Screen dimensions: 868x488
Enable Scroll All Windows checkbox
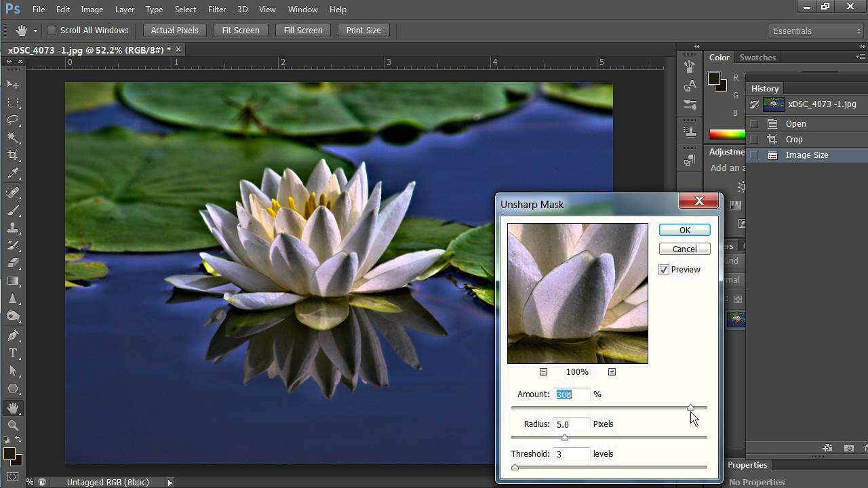tap(52, 30)
